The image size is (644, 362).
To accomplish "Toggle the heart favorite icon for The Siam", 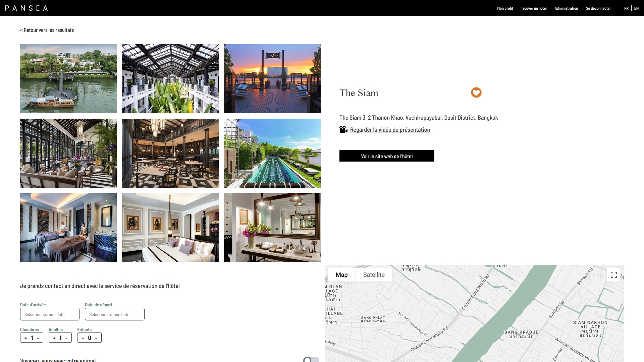I will pos(476,93).
